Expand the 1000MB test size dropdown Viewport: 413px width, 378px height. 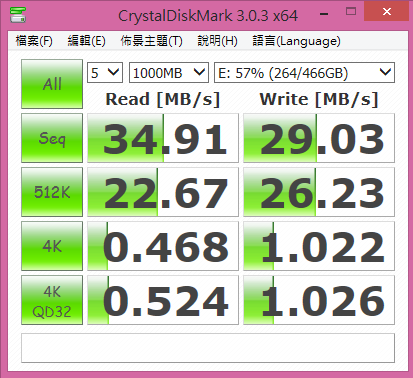tap(169, 72)
